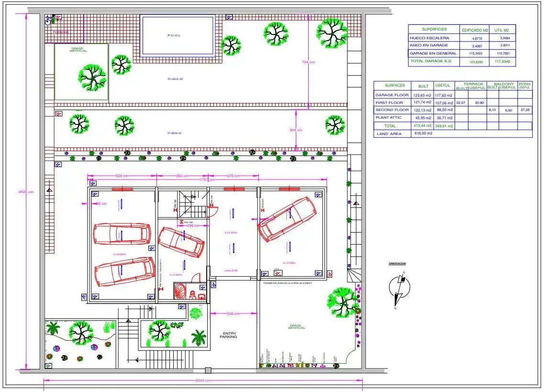This screenshot has height=392, width=546.
Task: Select the 304 cm dimension text
Action: click(x=296, y=130)
